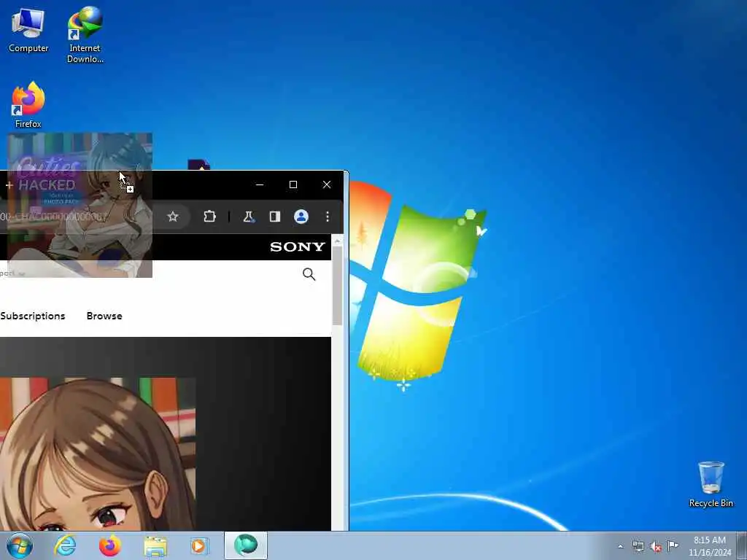Open the page search magnifier
The image size is (747, 560).
click(x=309, y=274)
